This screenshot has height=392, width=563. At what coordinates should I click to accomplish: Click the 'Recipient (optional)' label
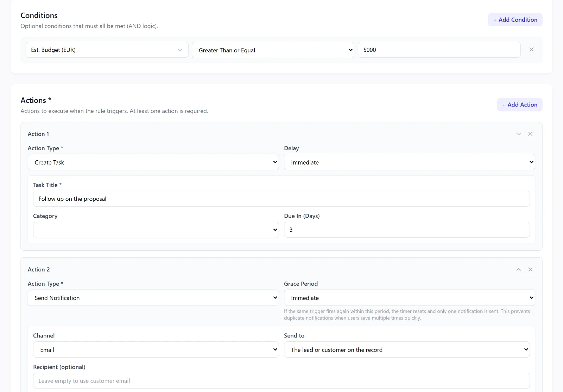point(59,367)
